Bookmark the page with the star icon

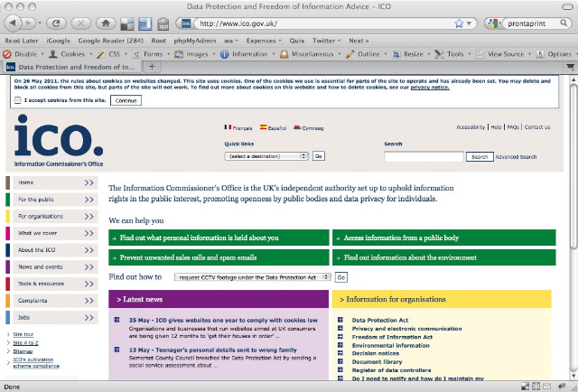(x=459, y=23)
